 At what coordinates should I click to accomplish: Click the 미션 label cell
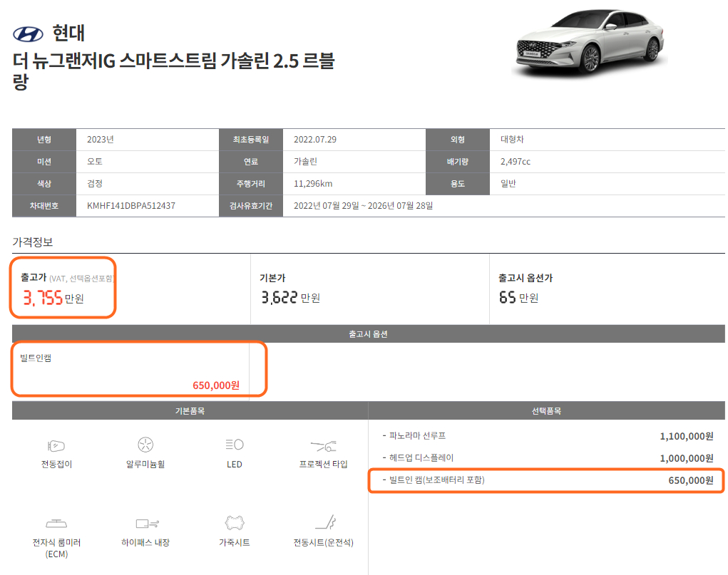pyautogui.click(x=44, y=162)
